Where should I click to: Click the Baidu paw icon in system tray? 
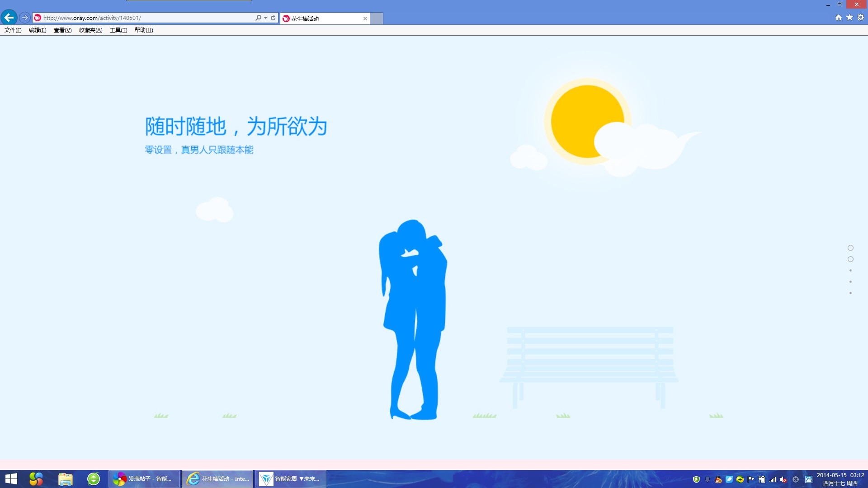[808, 479]
